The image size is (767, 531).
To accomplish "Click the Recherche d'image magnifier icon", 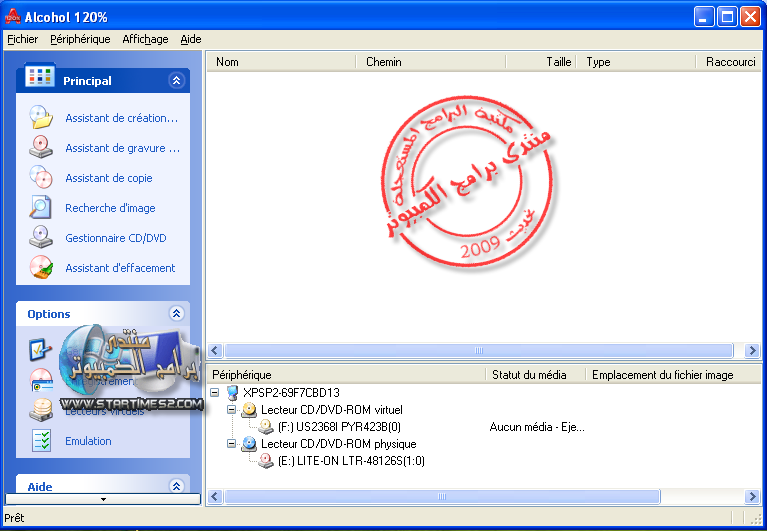I will (41, 207).
